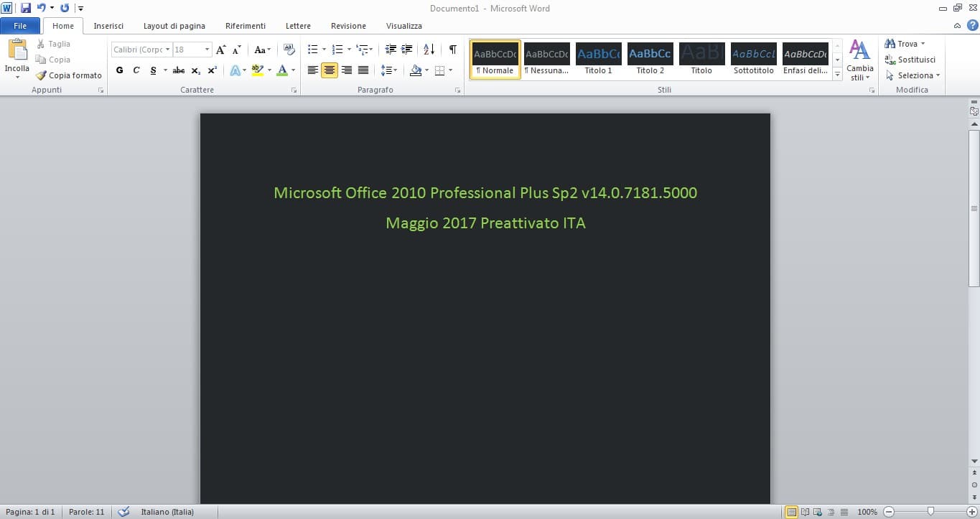Expand the Styles gallery More arrow
Image resolution: width=980 pixels, height=519 pixels.
tap(838, 74)
